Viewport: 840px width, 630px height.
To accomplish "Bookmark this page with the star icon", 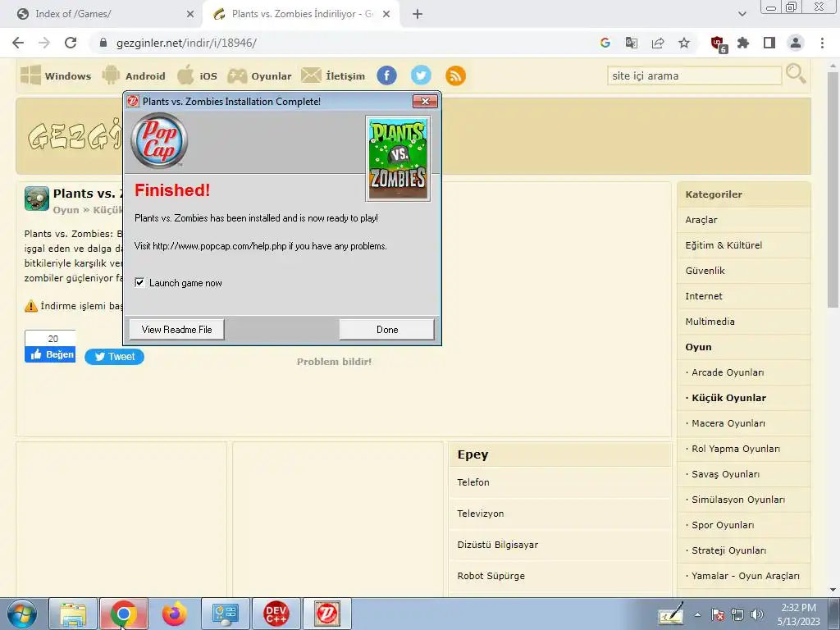I will (x=684, y=43).
